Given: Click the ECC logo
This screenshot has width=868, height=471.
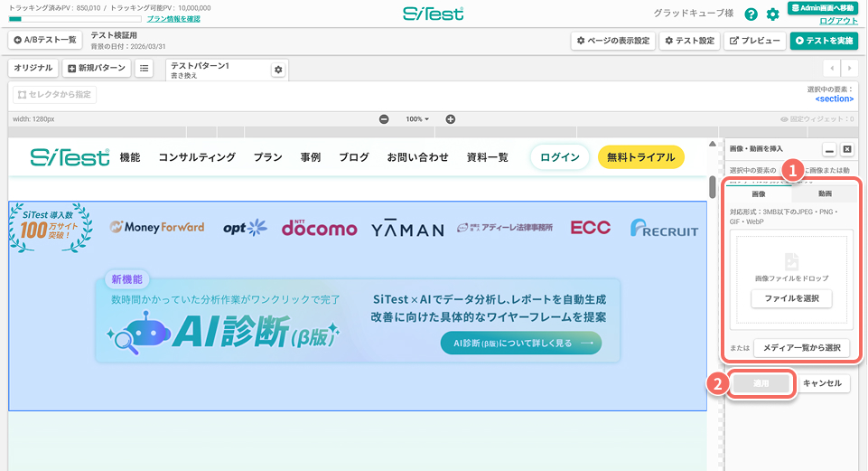Looking at the screenshot, I should (x=591, y=228).
